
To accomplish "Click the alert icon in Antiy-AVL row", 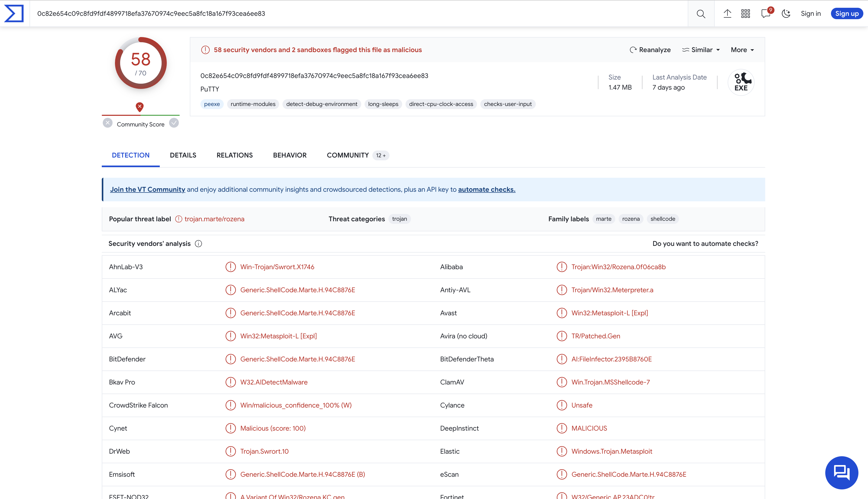I will [562, 290].
